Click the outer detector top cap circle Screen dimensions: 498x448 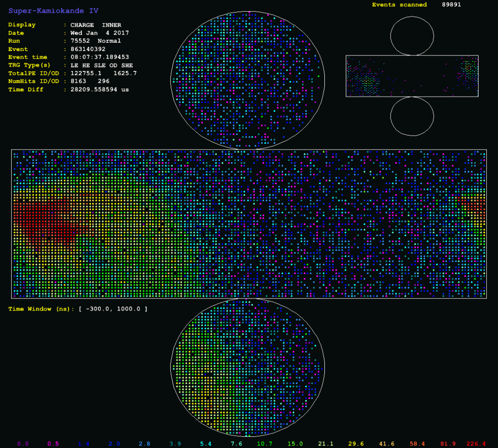click(x=412, y=36)
